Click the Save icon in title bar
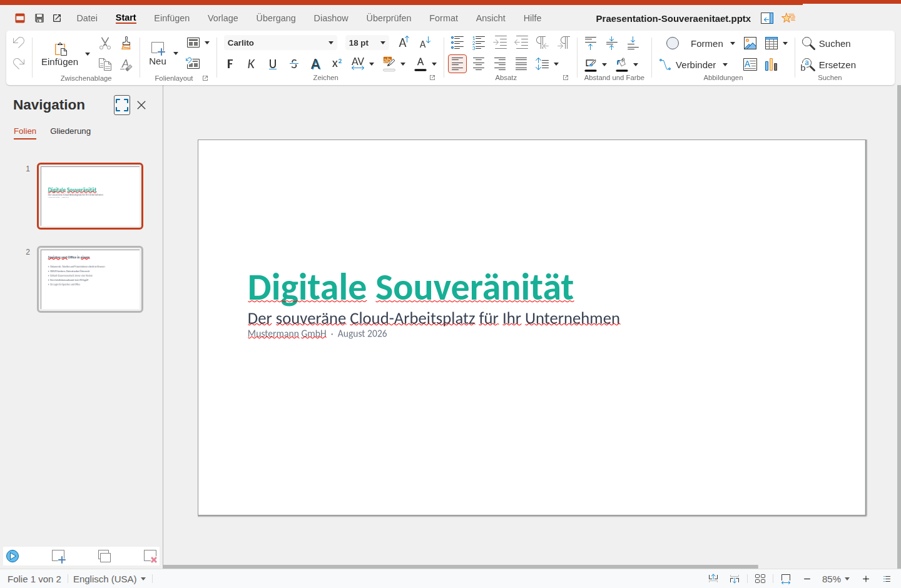Image resolution: width=901 pixels, height=588 pixels. point(39,18)
